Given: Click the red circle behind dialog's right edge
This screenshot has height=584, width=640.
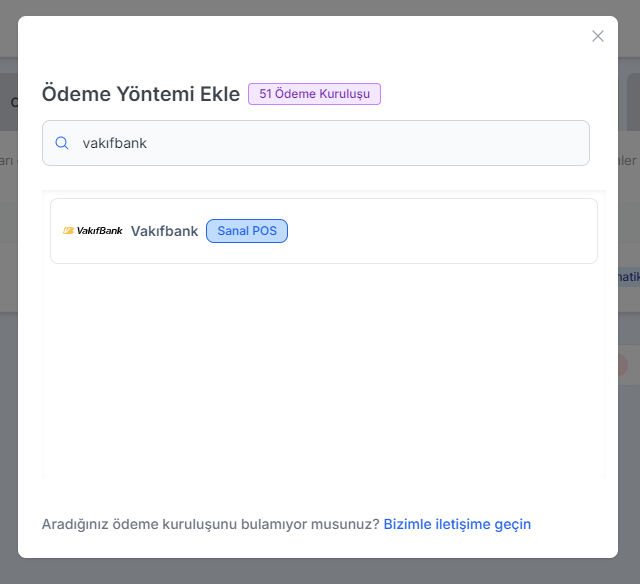Looking at the screenshot, I should [623, 365].
